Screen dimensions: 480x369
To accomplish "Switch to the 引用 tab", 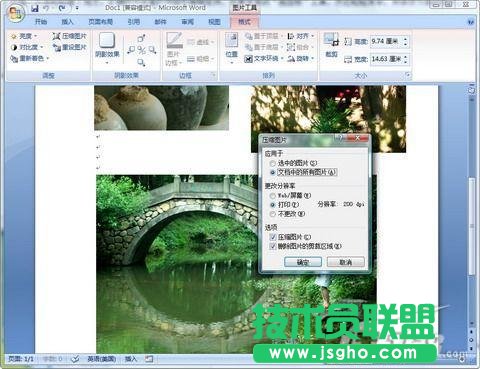I will [x=134, y=22].
